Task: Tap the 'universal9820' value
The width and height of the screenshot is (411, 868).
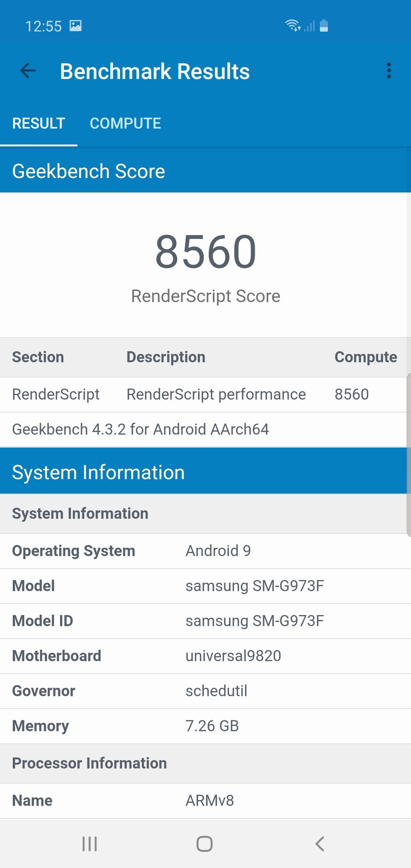Action: (233, 656)
